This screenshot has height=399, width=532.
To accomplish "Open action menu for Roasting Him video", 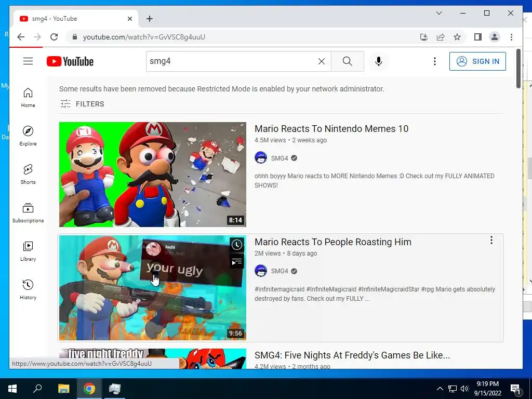I will (x=491, y=240).
